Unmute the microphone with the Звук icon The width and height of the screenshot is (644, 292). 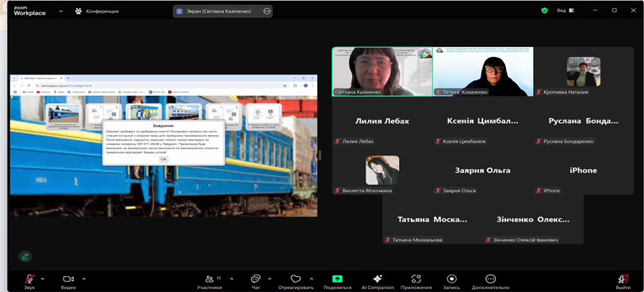[29, 279]
